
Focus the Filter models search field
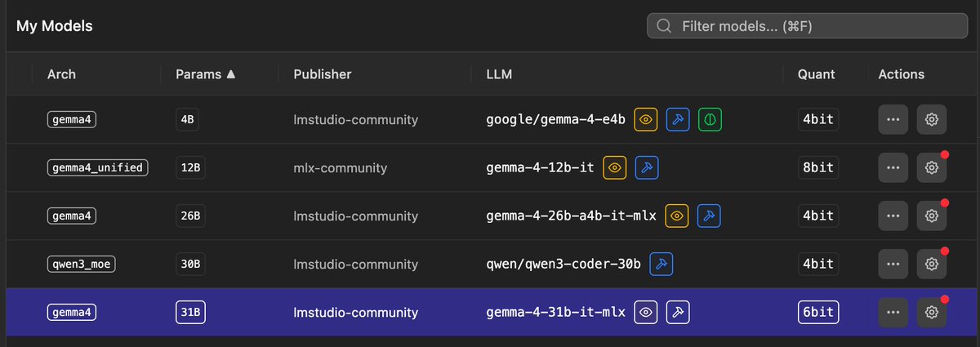click(x=807, y=26)
